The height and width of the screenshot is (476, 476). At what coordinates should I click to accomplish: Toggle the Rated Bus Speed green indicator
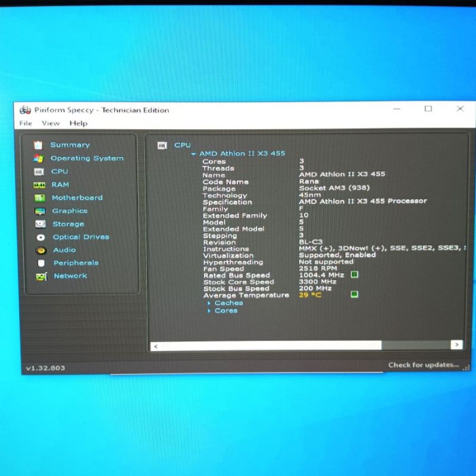click(354, 275)
